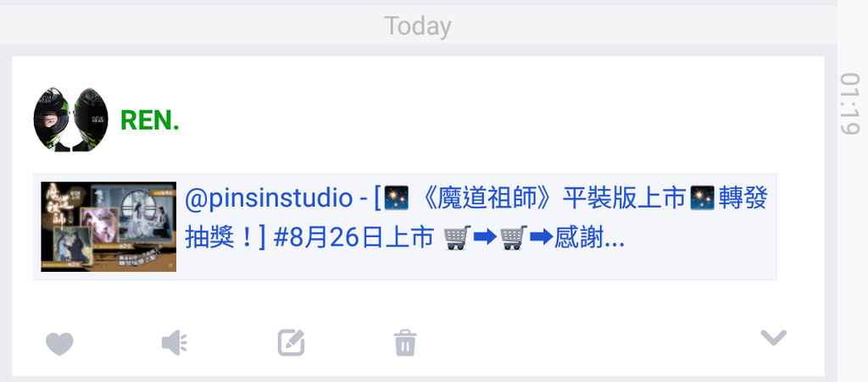Announce the post using the megaphone icon
868x382 pixels.
[175, 343]
